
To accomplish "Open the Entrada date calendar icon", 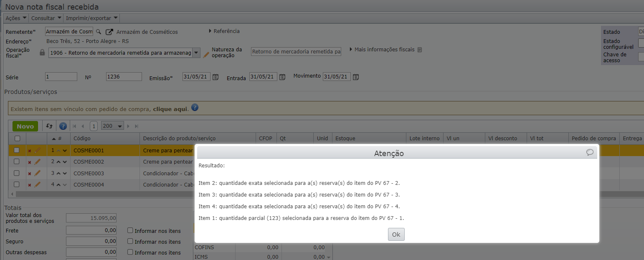I will coord(282,77).
